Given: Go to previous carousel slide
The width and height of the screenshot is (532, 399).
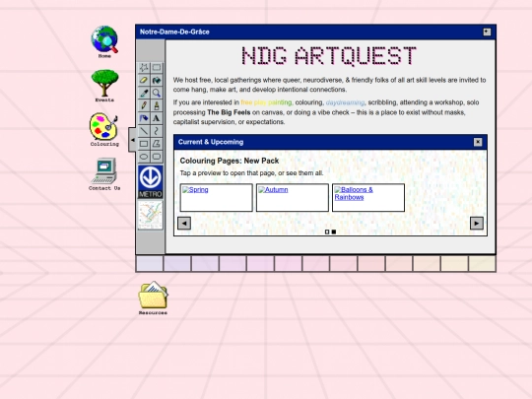Looking at the screenshot, I should click(x=184, y=224).
